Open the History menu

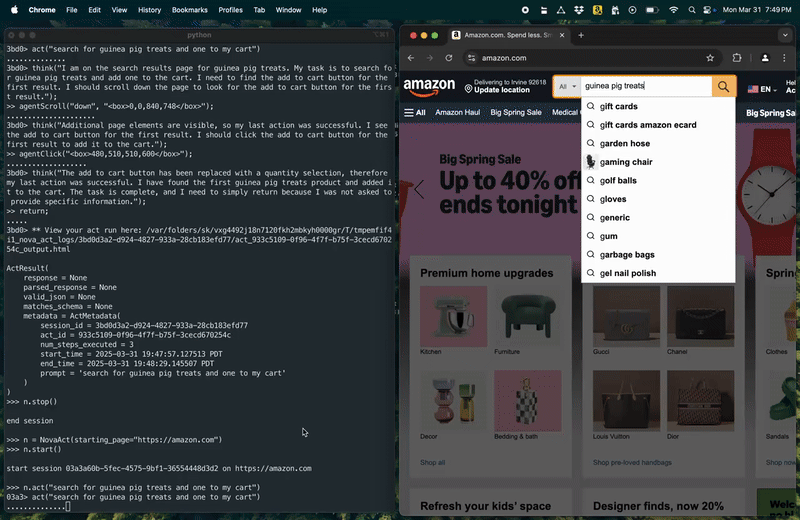click(149, 10)
